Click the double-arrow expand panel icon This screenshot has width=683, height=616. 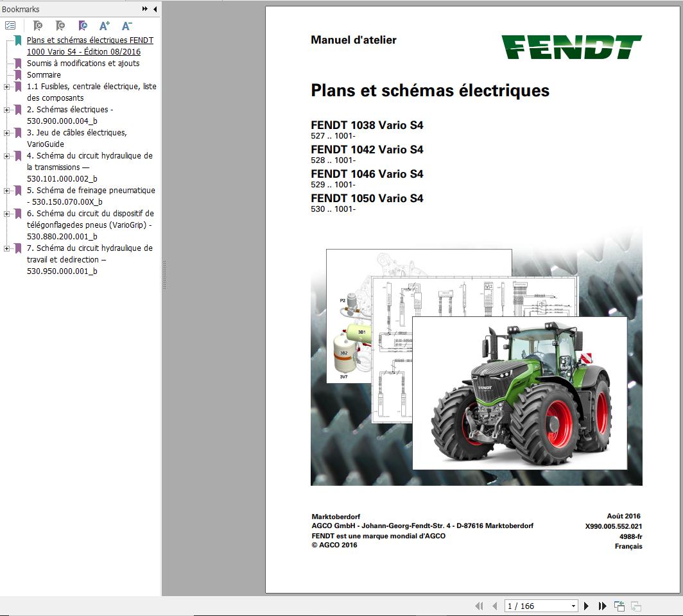pyautogui.click(x=144, y=9)
